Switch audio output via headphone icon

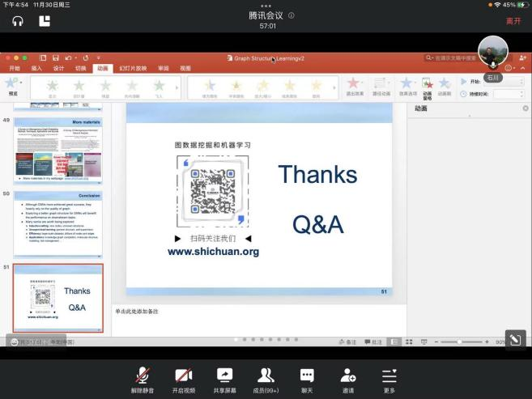pos(18,21)
